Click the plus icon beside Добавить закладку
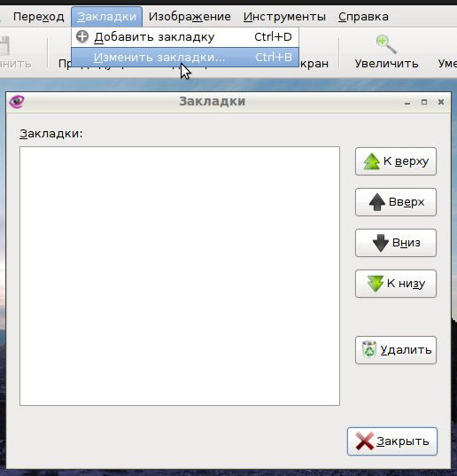Screen dimensions: 457x476 tap(82, 36)
